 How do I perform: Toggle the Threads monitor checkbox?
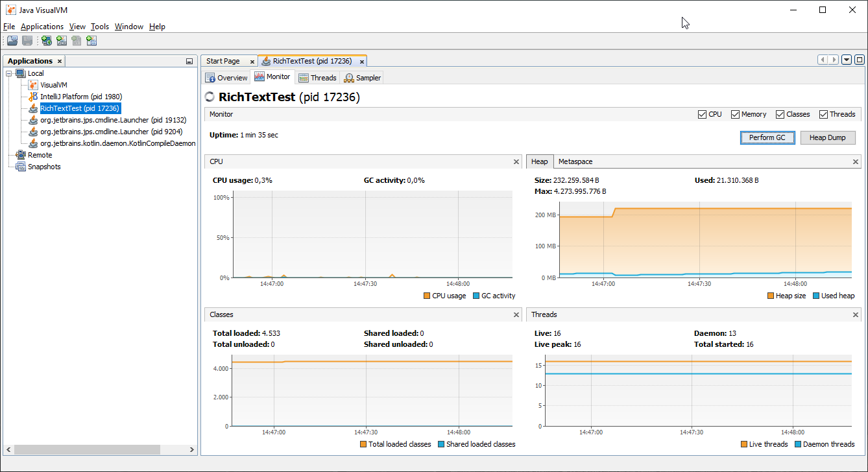click(x=823, y=114)
